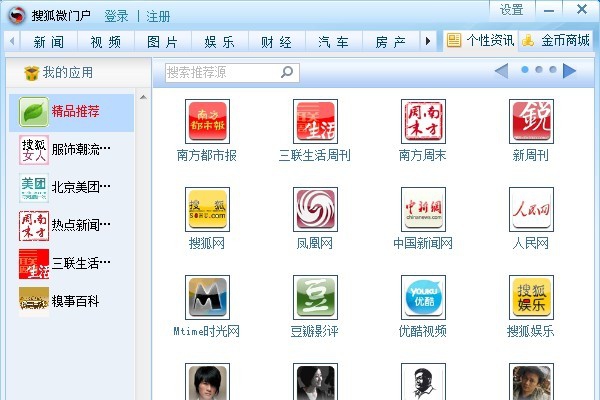Click 优酷视频 label text
This screenshot has height=400, width=600.
tap(423, 331)
